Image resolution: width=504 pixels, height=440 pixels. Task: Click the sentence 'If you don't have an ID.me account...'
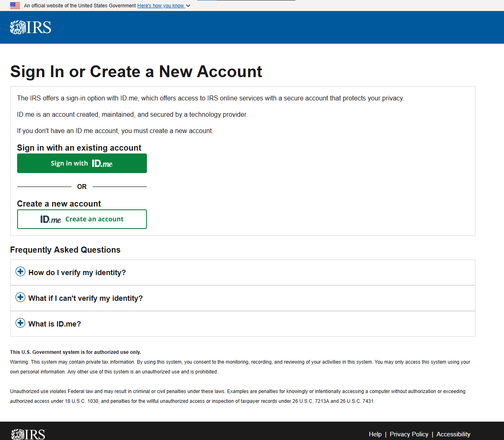click(115, 131)
